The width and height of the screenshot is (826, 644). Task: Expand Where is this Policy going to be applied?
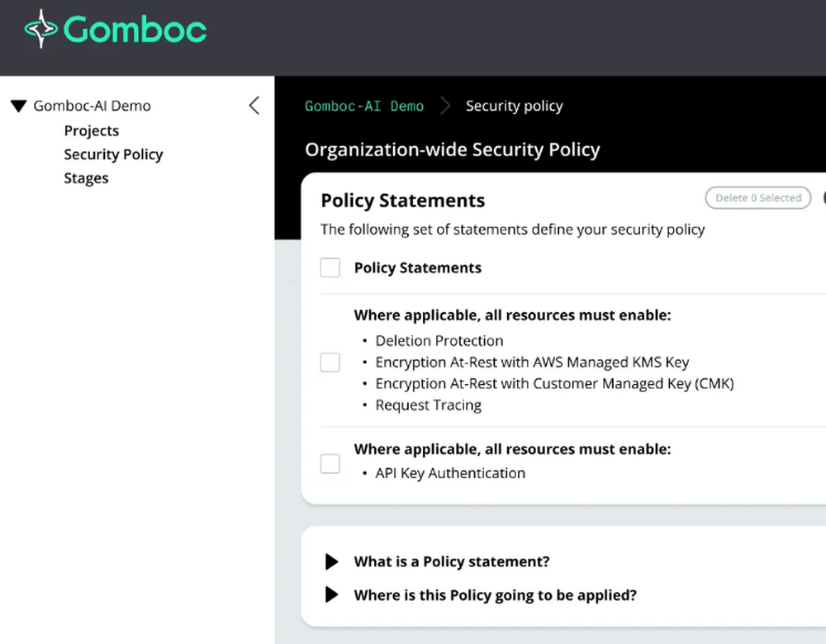click(x=331, y=595)
